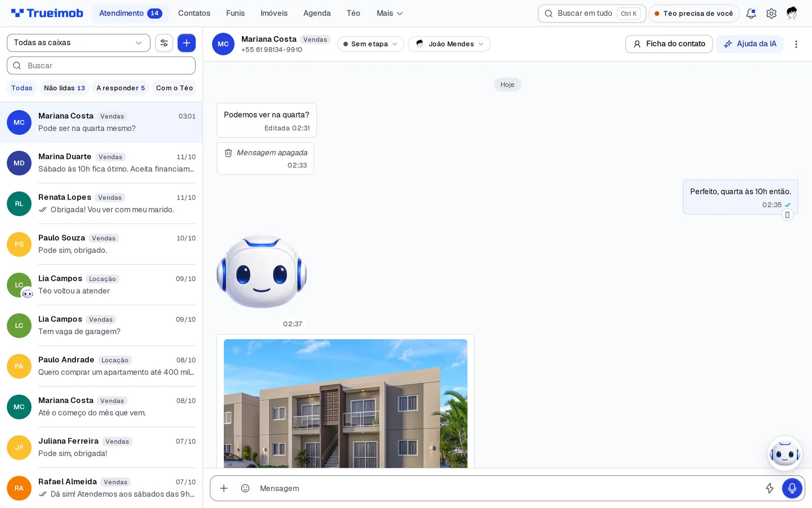
Task: Open the building photo attachment
Action: [346, 403]
